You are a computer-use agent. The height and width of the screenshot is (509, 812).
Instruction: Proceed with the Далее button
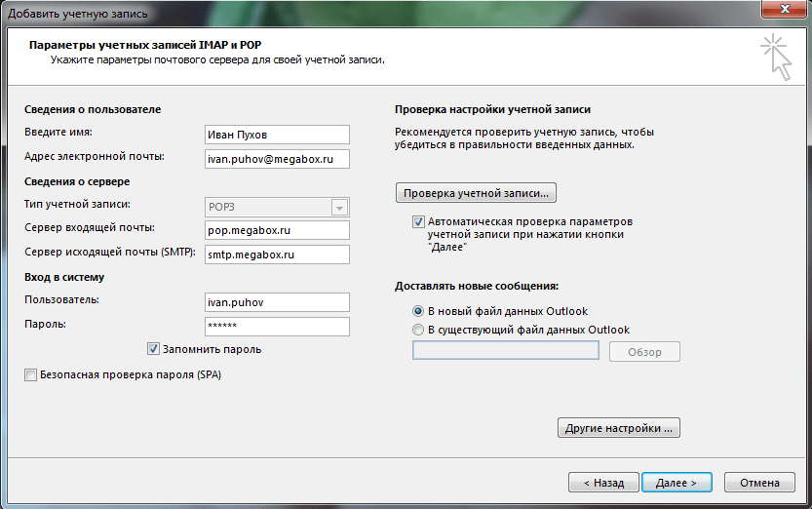click(676, 483)
